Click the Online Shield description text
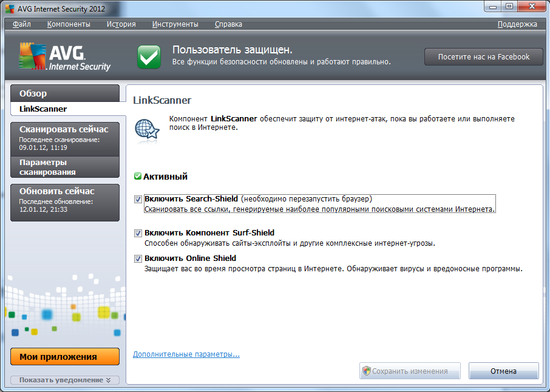 tap(333, 269)
